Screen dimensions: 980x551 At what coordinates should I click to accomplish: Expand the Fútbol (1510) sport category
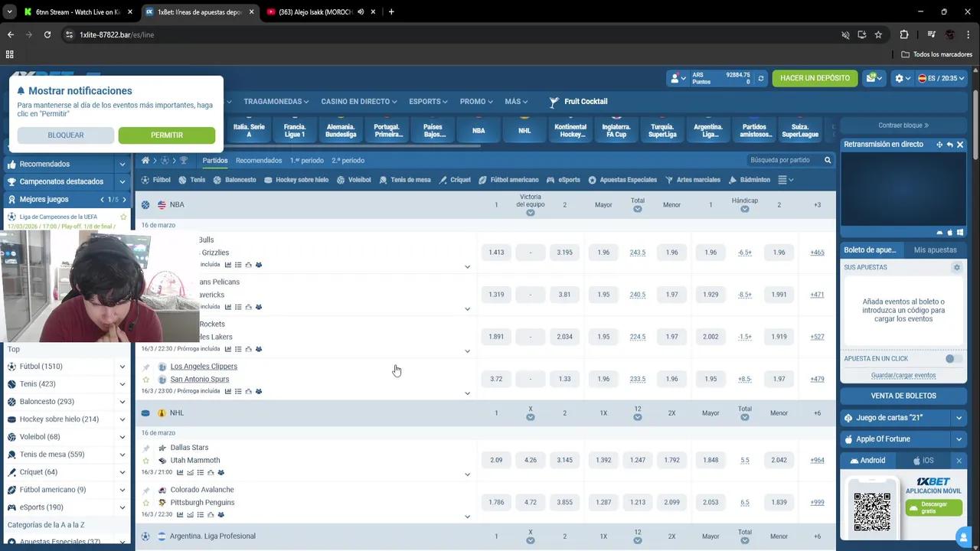(122, 367)
